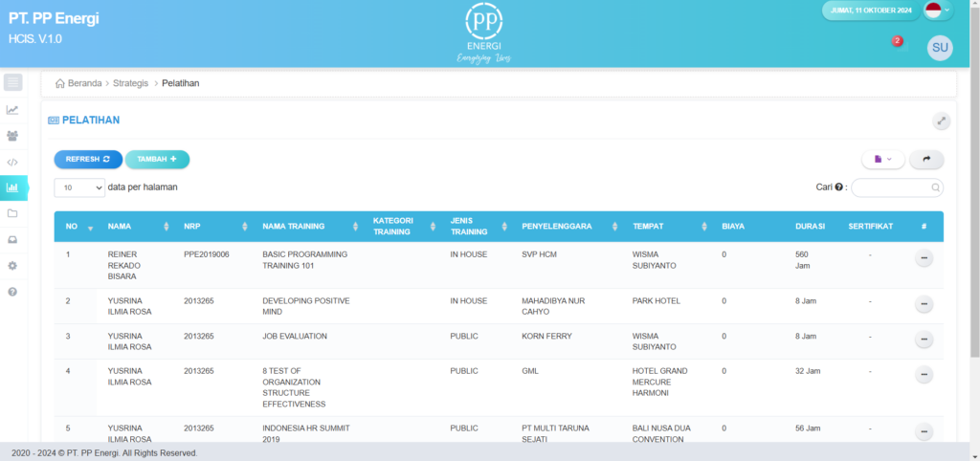Open the folder sidebar icon

point(12,213)
